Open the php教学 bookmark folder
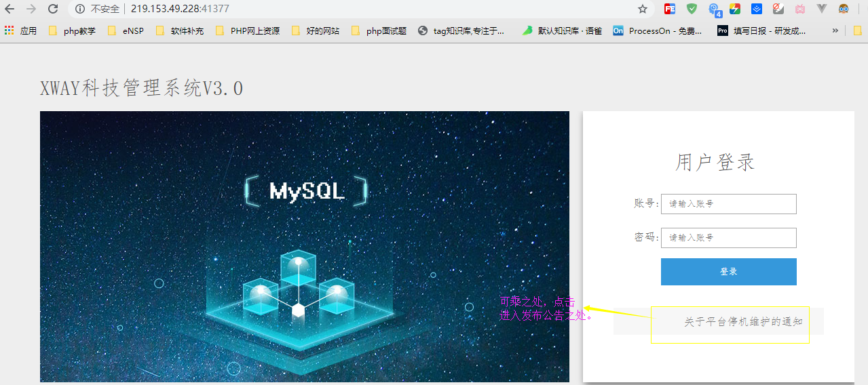868x385 pixels. click(x=72, y=31)
